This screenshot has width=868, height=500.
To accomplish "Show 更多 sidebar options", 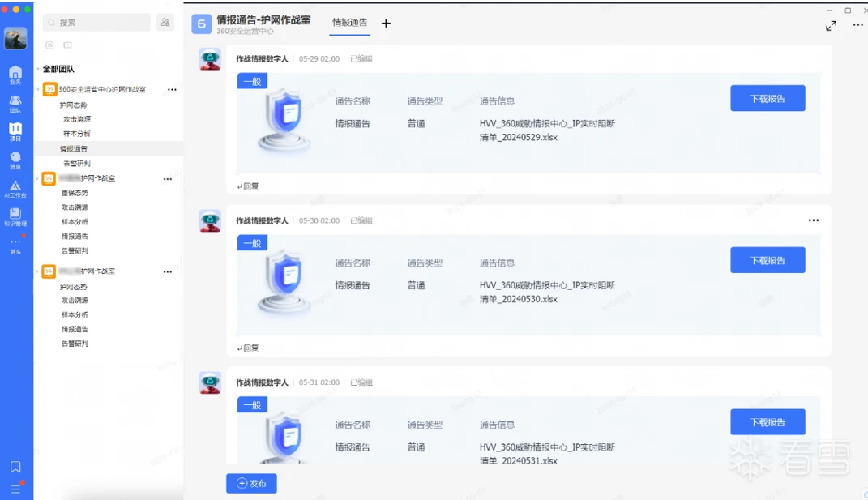I will 15,246.
